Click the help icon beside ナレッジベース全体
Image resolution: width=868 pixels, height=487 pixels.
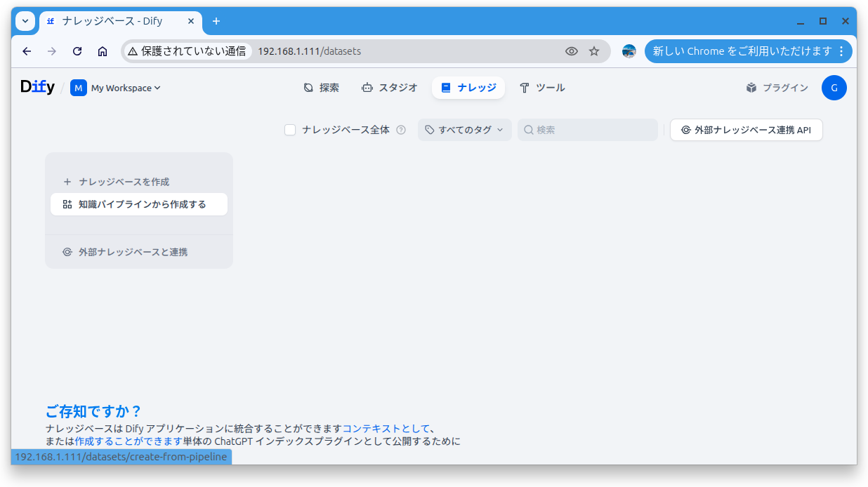point(401,130)
